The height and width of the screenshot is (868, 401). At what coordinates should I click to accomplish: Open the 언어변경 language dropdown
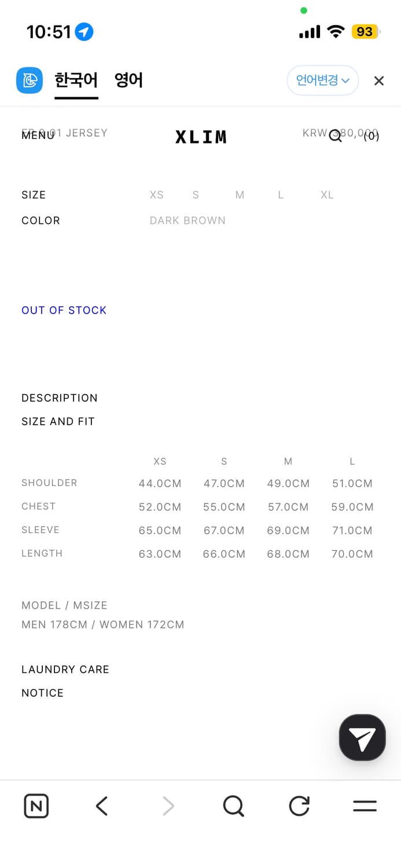tap(322, 80)
